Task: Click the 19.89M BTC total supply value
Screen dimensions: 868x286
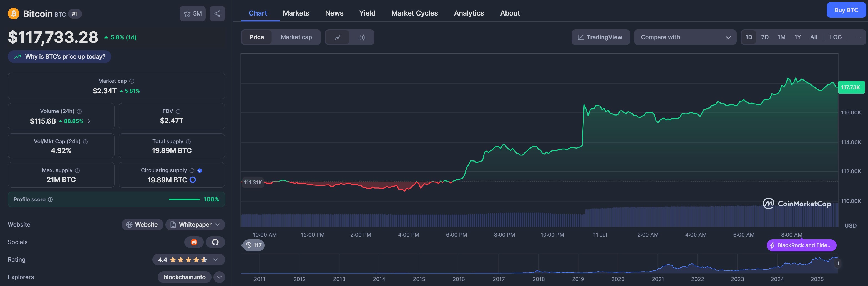Action: (172, 150)
